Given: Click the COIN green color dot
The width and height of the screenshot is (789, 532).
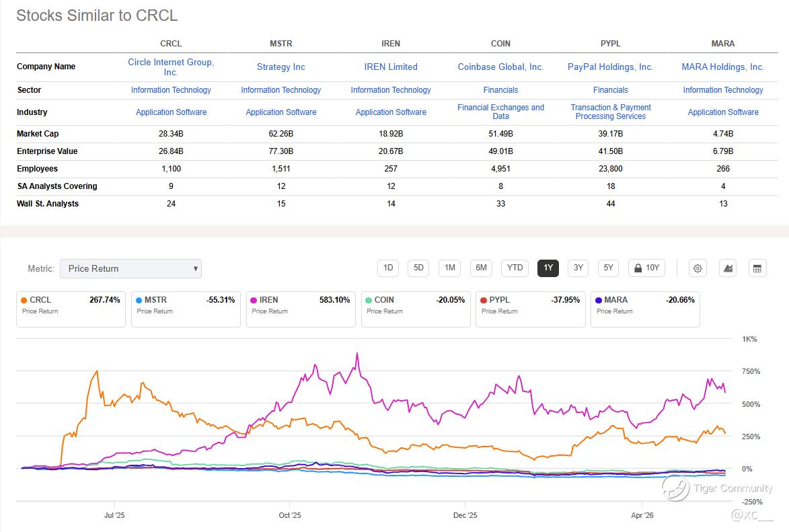Looking at the screenshot, I should 369,300.
